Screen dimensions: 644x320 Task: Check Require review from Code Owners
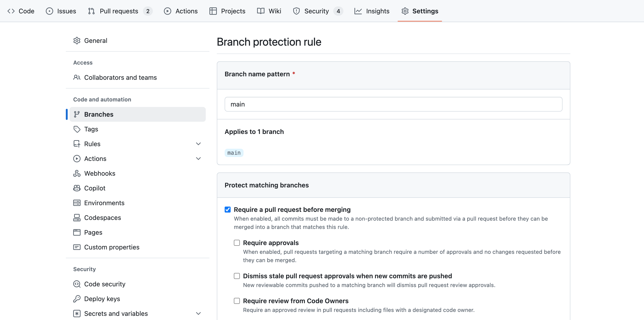237,301
